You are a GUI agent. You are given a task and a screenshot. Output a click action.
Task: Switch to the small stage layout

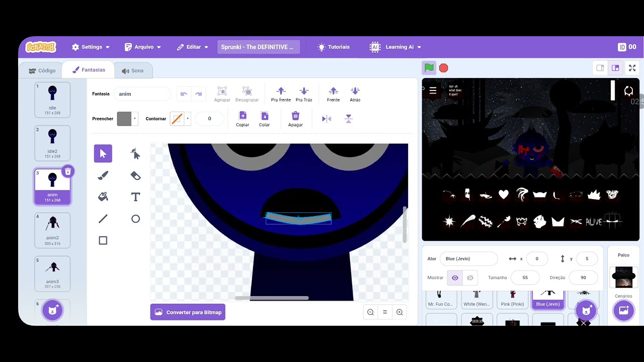(600, 68)
